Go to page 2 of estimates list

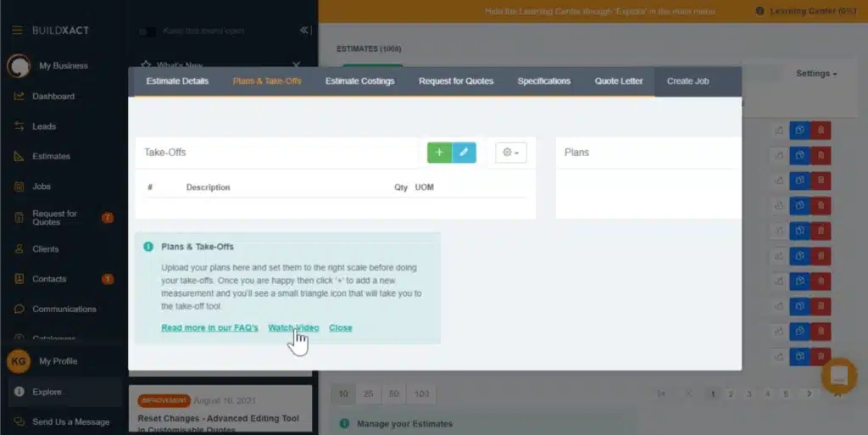[x=732, y=394]
